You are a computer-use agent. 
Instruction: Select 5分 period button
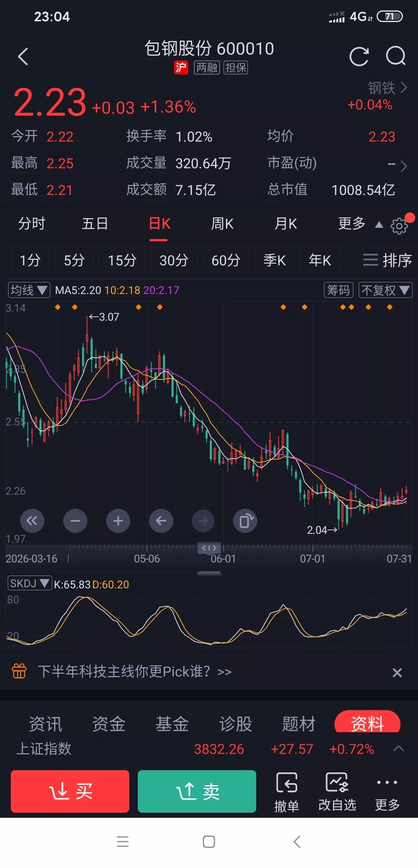[74, 260]
